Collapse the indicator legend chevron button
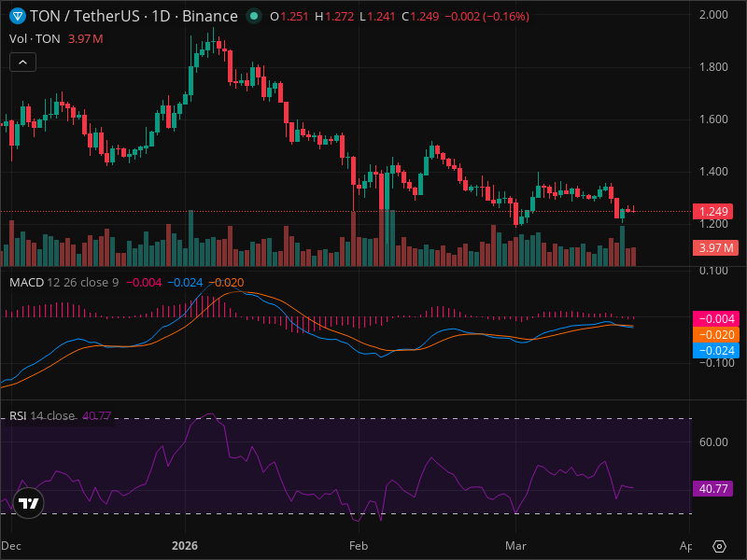 (x=22, y=63)
